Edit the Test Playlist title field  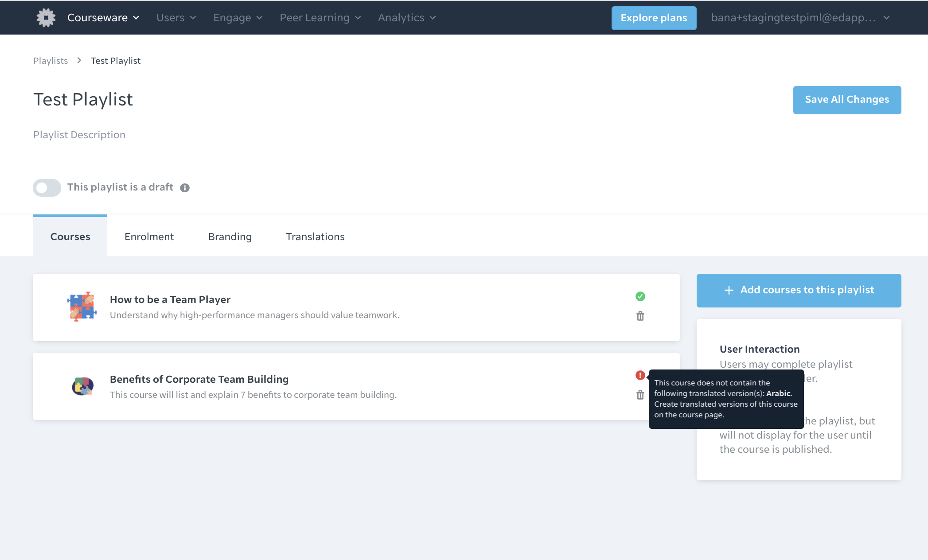pyautogui.click(x=83, y=99)
